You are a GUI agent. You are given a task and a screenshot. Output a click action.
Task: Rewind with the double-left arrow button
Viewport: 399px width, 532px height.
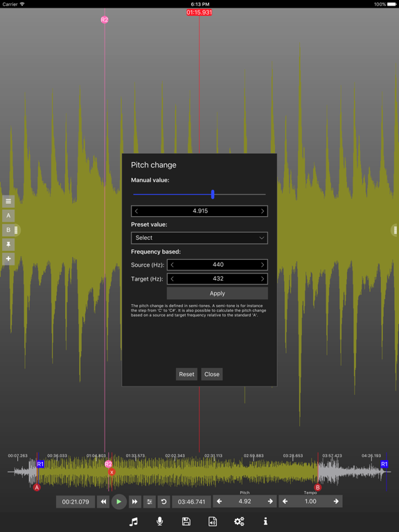103,502
